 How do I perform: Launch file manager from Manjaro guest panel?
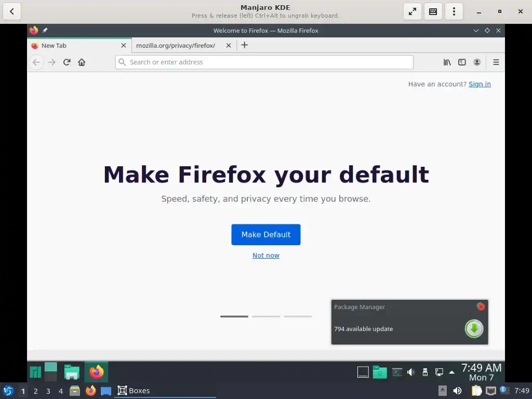click(x=72, y=372)
